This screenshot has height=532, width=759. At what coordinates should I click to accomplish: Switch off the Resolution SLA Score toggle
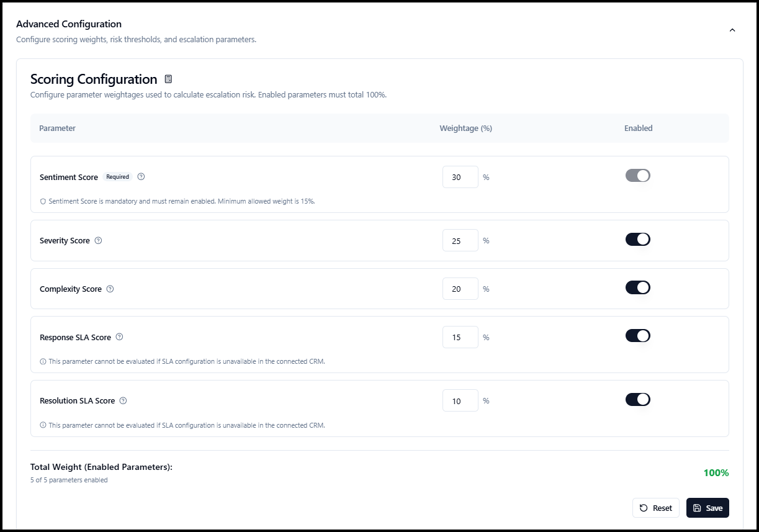[637, 399]
